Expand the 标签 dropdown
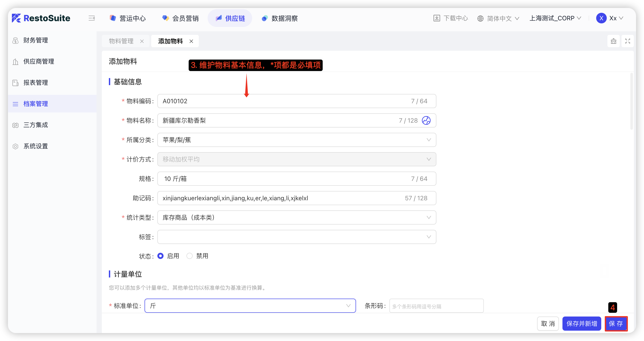Screen dimensions: 644x341 tap(296, 237)
